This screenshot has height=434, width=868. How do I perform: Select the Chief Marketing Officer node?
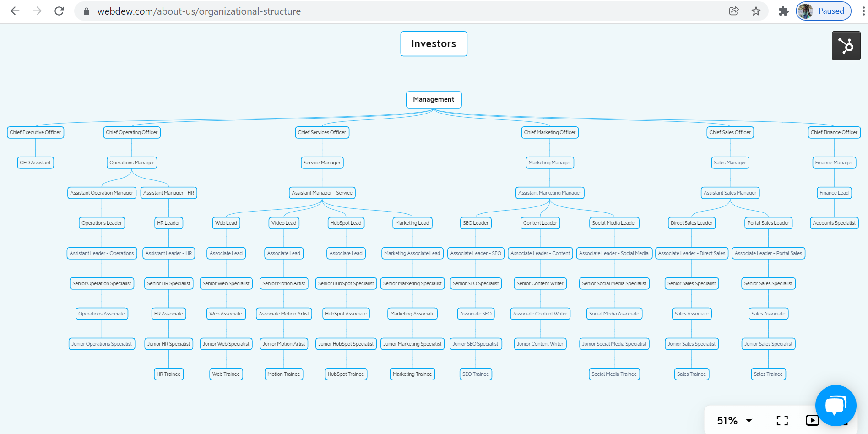549,132
